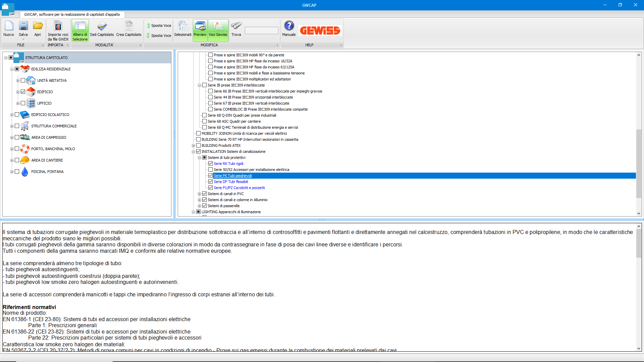The height and width of the screenshot is (362, 644).
Task: Click the Trova binoculars icon
Action: coord(236,26)
